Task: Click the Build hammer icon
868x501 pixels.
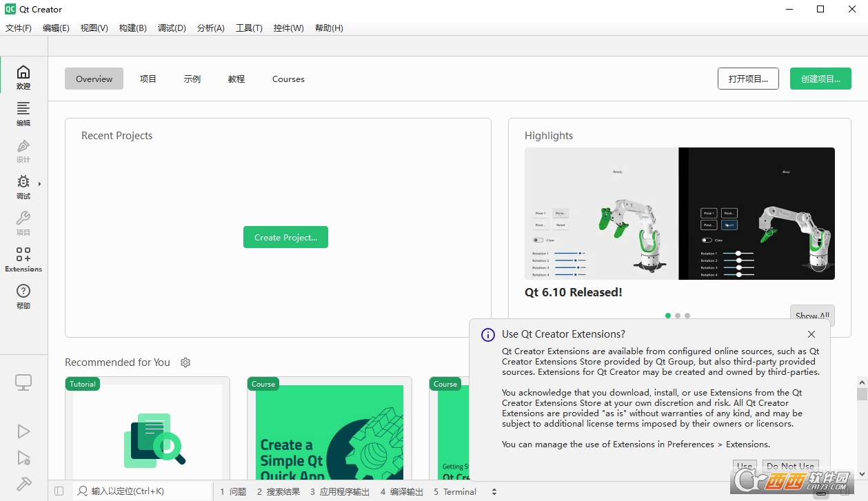Action: [23, 484]
